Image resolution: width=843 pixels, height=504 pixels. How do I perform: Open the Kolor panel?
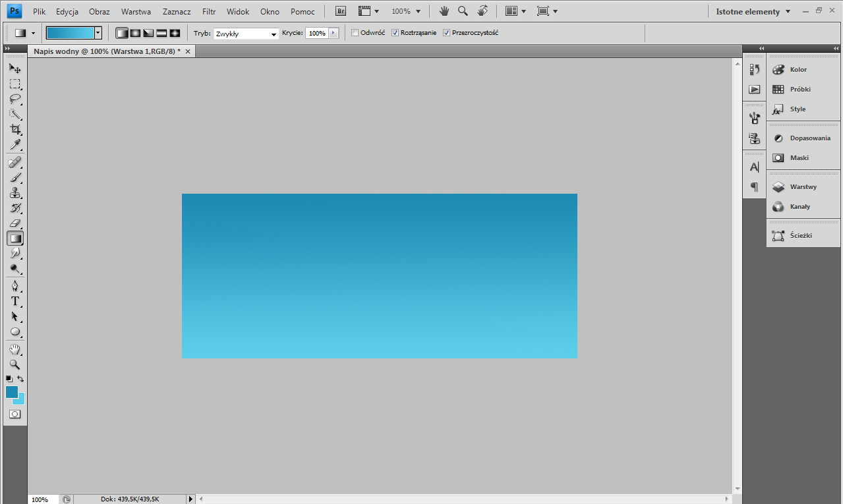point(798,70)
